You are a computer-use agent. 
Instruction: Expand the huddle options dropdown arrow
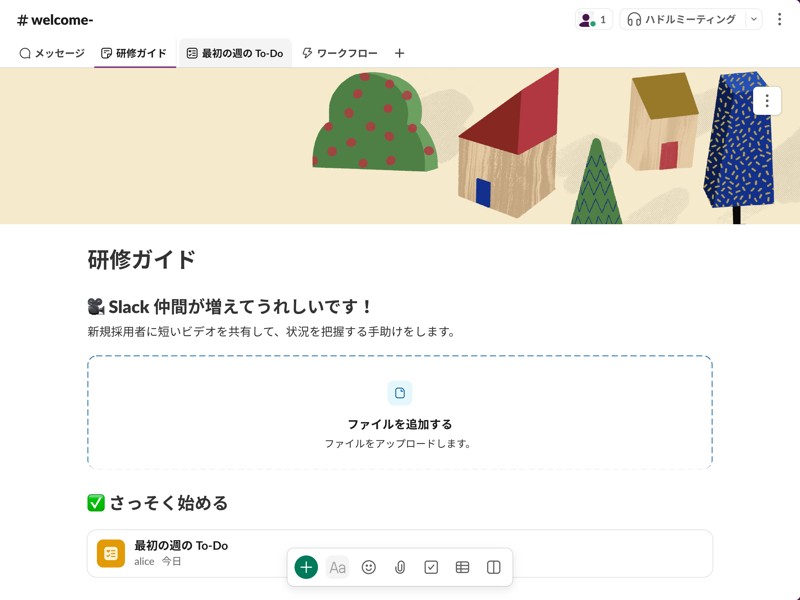pyautogui.click(x=754, y=20)
